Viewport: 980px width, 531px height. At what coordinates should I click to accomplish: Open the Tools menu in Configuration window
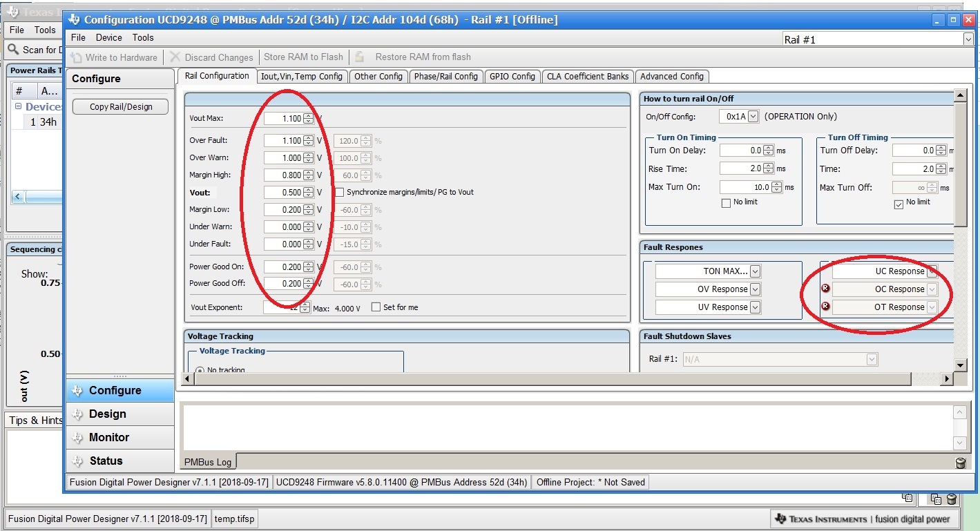coord(143,38)
